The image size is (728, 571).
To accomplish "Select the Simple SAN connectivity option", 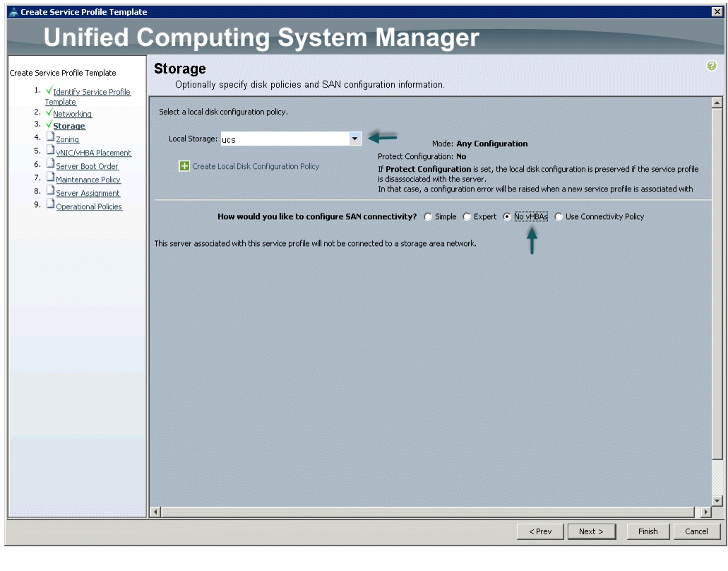I will [x=428, y=216].
